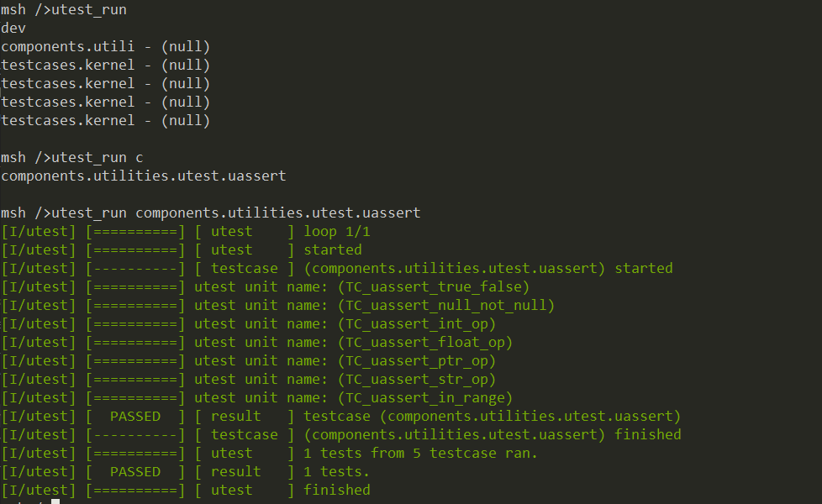Viewport: 822px width, 504px height.
Task: Click the "loop 1/1" log text
Action: (x=336, y=232)
